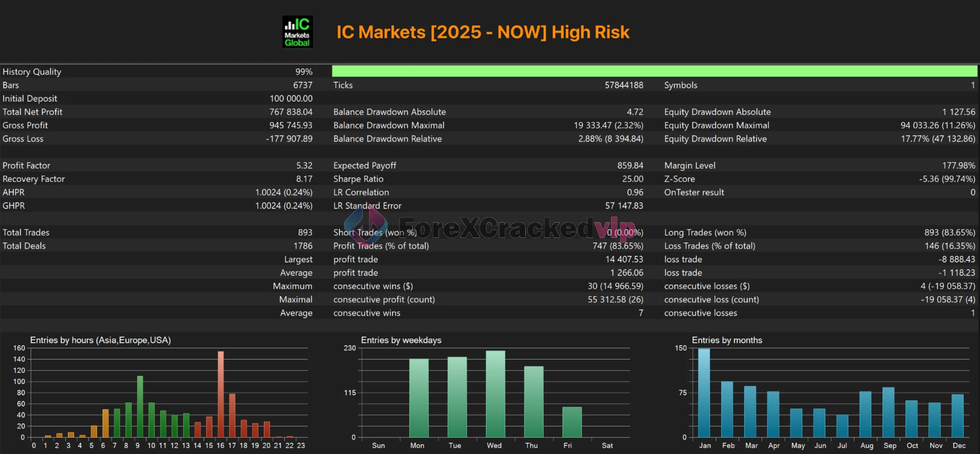This screenshot has width=980, height=454.
Task: Click the Entries by months chart title
Action: click(727, 340)
